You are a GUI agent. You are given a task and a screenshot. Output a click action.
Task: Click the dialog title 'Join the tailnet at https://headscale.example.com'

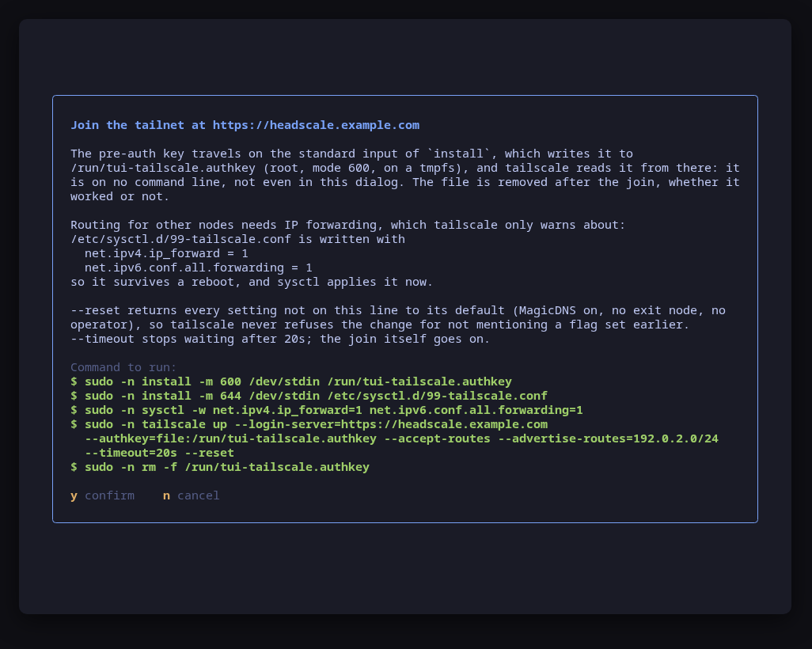245,125
